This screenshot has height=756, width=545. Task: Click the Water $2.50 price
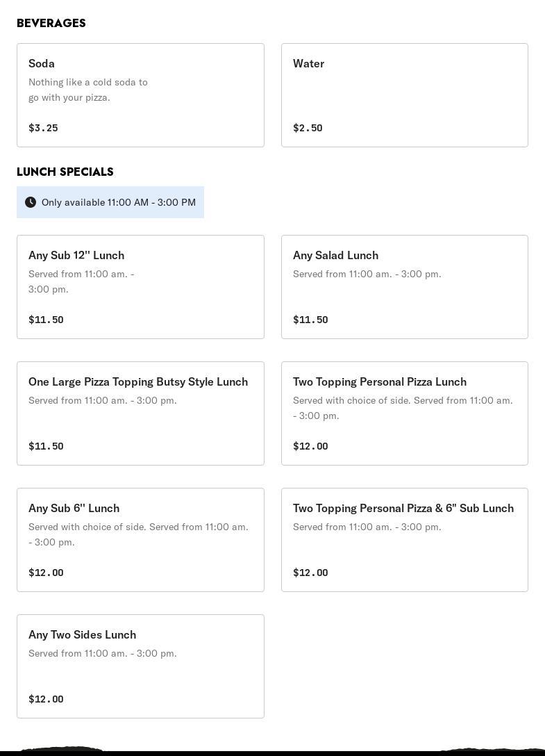[308, 128]
